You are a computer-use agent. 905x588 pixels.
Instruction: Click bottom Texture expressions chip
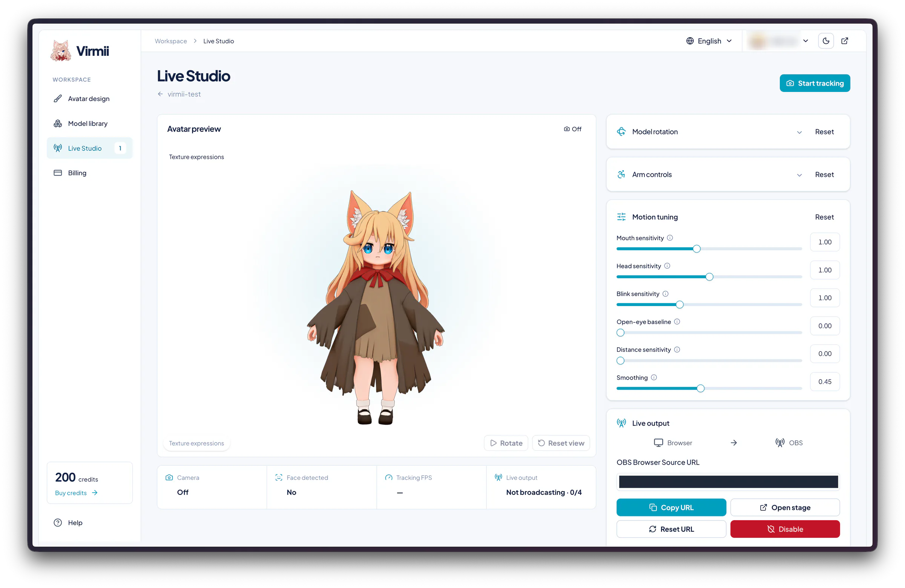pos(196,443)
